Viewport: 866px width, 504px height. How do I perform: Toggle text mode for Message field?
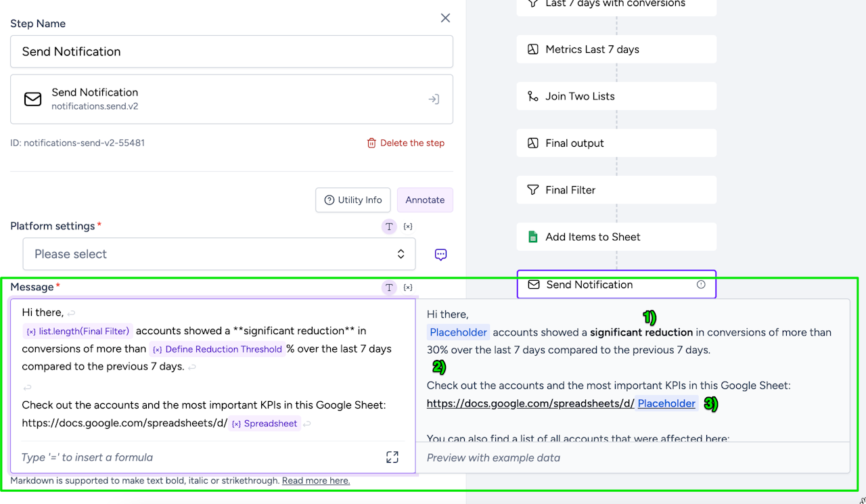pyautogui.click(x=389, y=288)
